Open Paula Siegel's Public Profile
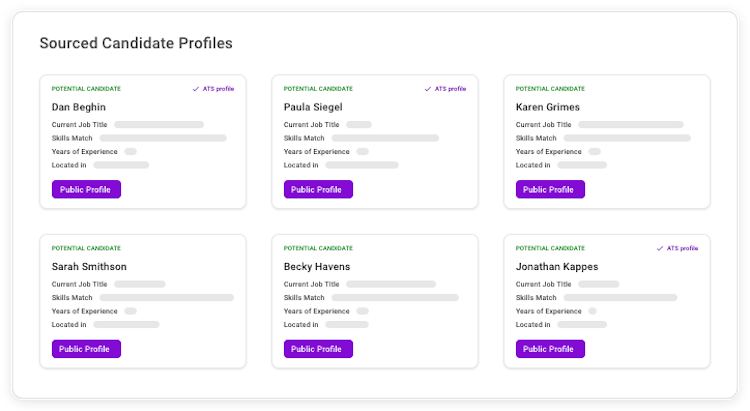Image resolution: width=750 pixels, height=411 pixels. click(318, 189)
